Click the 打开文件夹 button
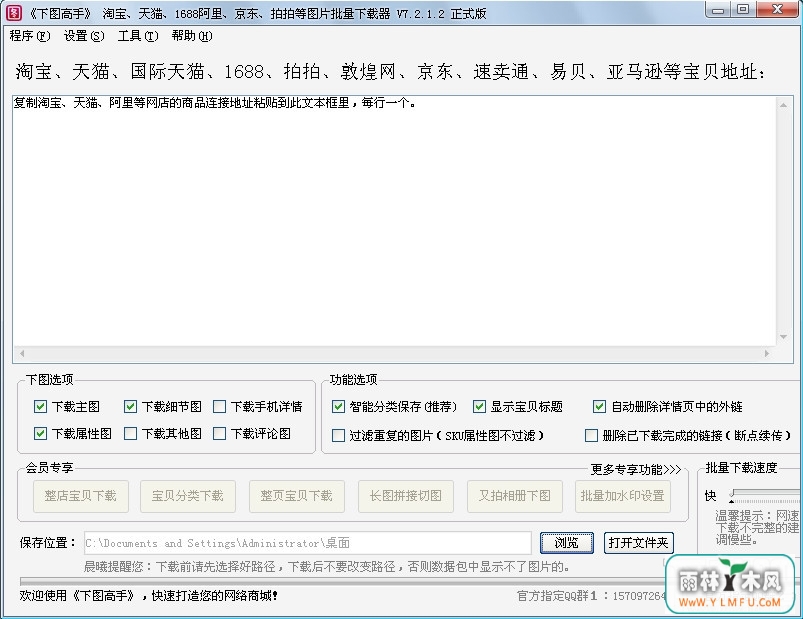The width and height of the screenshot is (803, 619). coord(639,543)
